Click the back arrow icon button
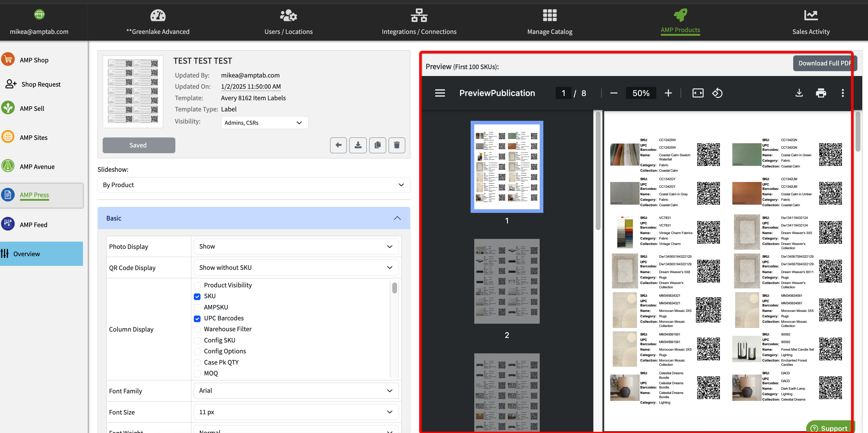Screen dimensions: 868x433 [338, 145]
